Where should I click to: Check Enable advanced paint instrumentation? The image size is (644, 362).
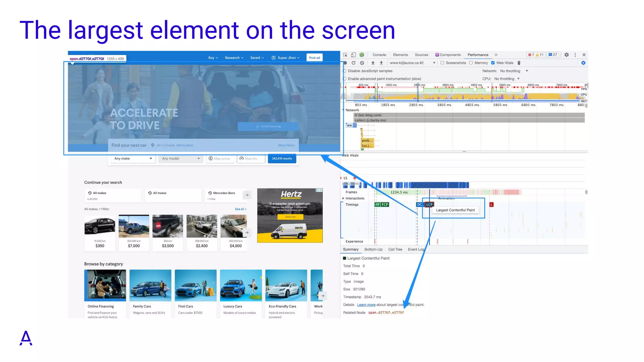pos(345,79)
